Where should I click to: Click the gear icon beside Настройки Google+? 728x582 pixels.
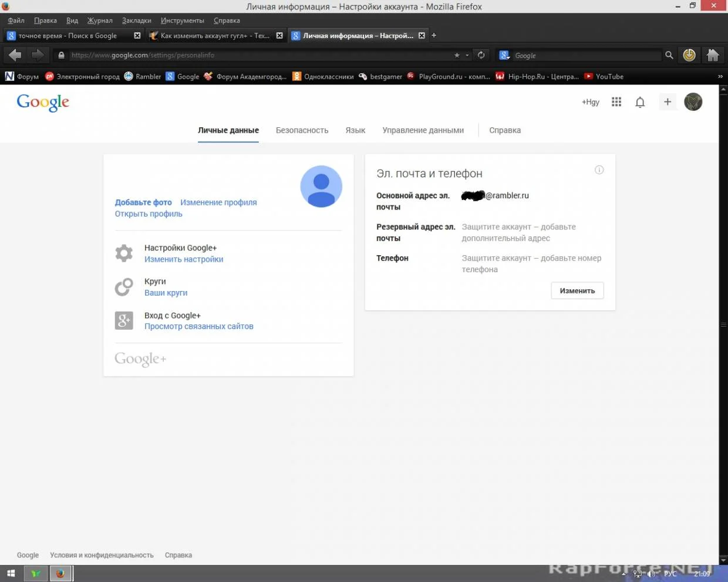(124, 253)
